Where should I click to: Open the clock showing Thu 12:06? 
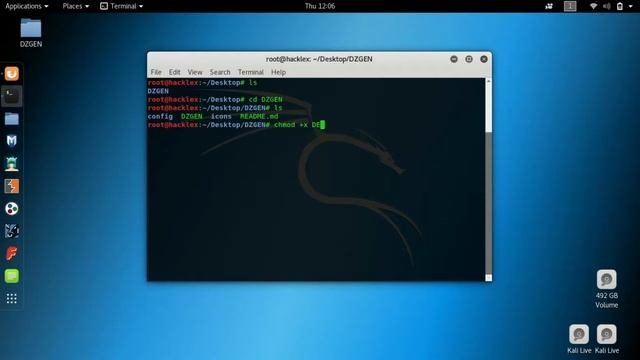(320, 6)
